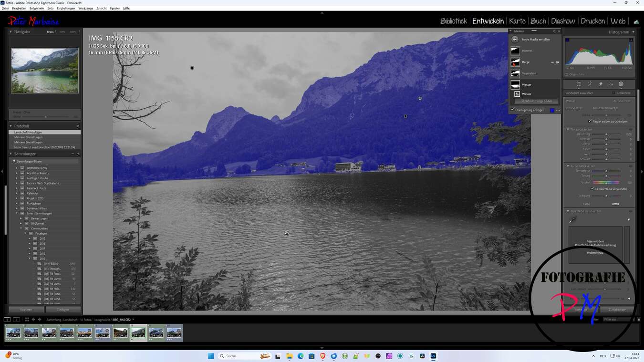Image resolution: width=644 pixels, height=362 pixels.
Task: Open the Entwickeln menu in menu bar
Action: [37, 8]
